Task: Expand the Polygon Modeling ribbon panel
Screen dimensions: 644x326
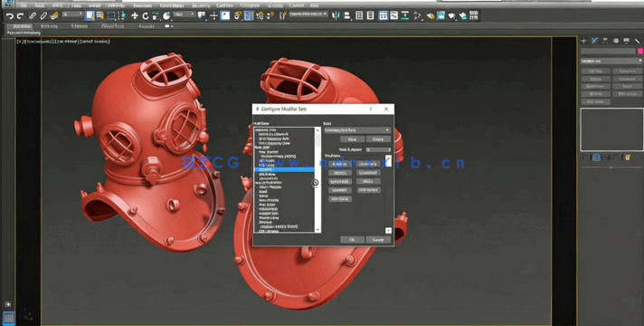Action: (x=24, y=33)
